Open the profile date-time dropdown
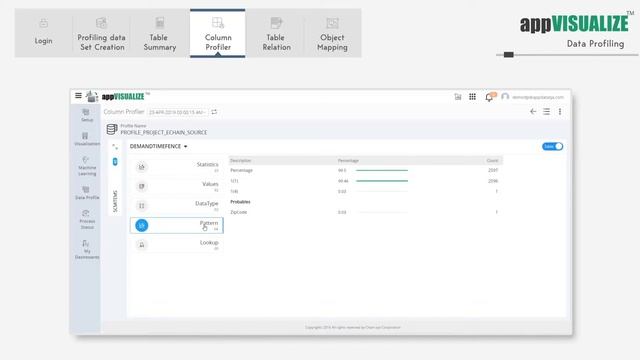Screen dimensions: 640x360 pos(178,112)
